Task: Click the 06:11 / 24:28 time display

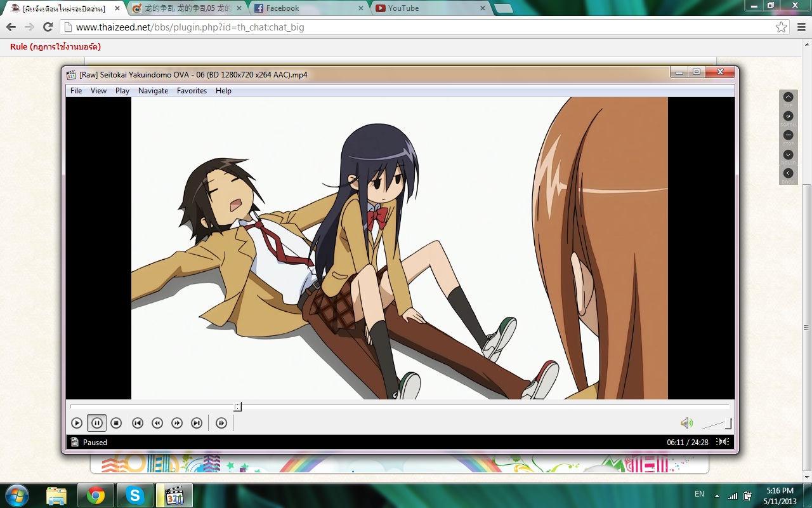Action: click(x=688, y=443)
